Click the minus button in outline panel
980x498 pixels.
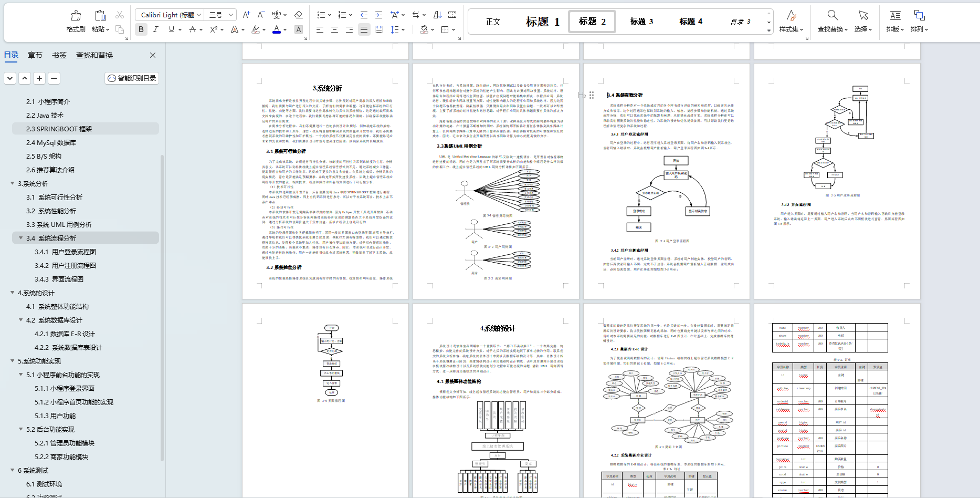click(x=54, y=78)
